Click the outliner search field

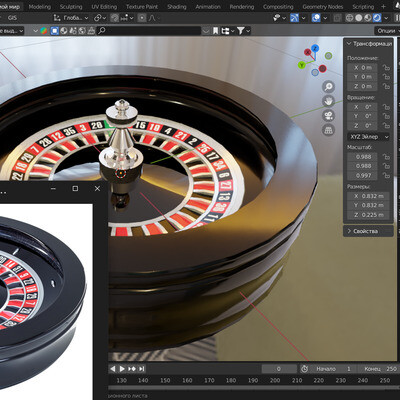click(x=149, y=31)
